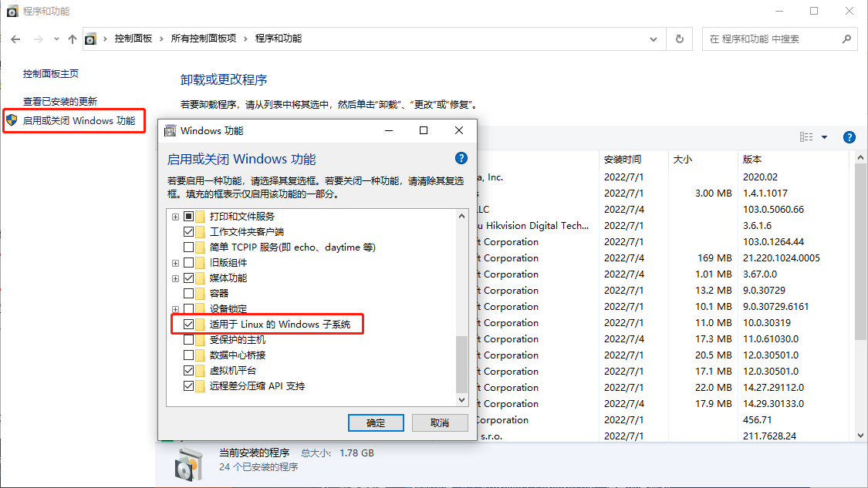Click the Windows 功能 dialog title icon
The image size is (868, 488).
(171, 130)
